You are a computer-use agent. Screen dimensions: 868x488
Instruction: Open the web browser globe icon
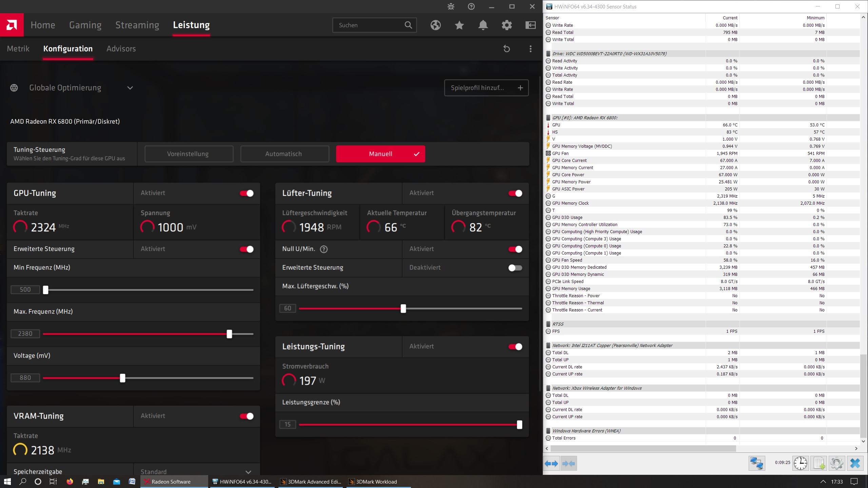[x=436, y=25]
